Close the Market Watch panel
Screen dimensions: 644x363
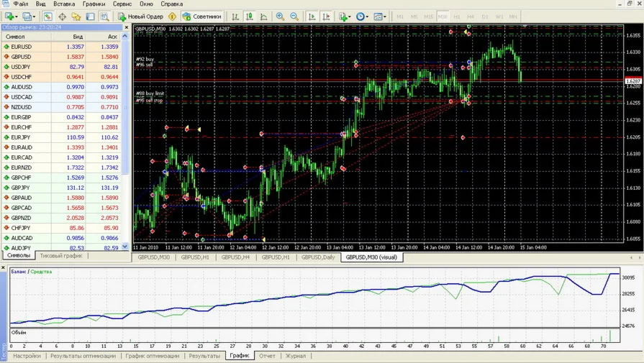pyautogui.click(x=127, y=27)
